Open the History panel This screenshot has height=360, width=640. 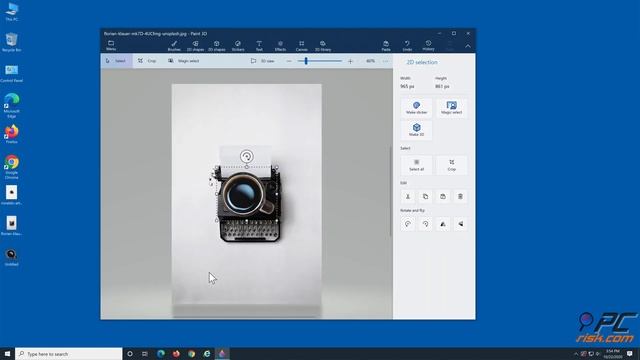point(428,46)
